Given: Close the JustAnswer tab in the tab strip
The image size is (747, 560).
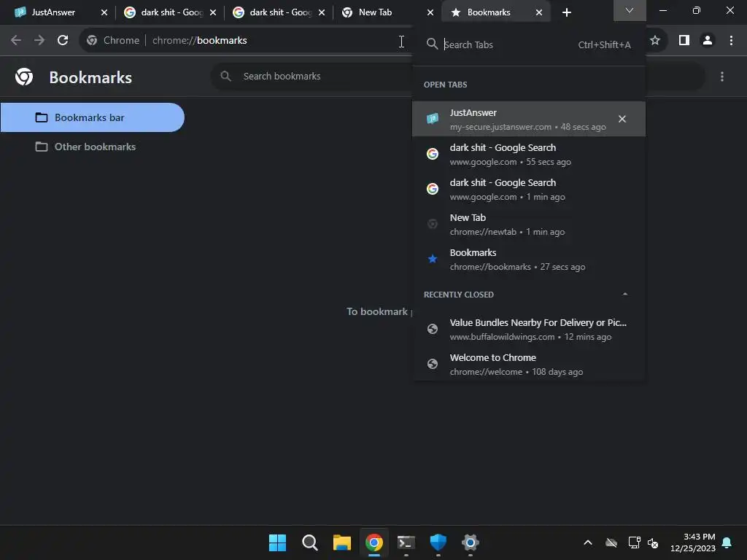Looking at the screenshot, I should pyautogui.click(x=104, y=12).
